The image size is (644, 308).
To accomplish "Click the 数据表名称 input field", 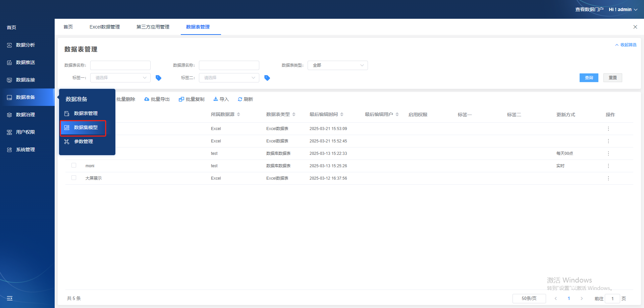I will (120, 65).
